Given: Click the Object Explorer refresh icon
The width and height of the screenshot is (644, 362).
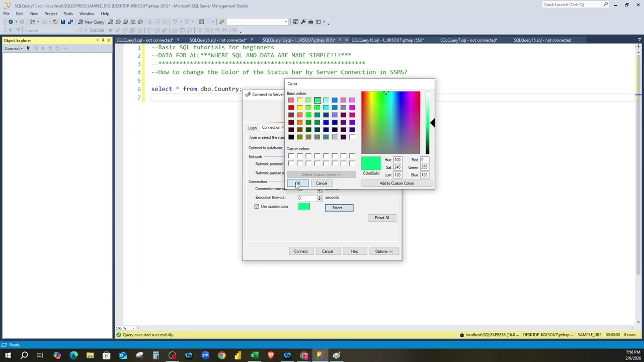Looking at the screenshot, I should click(x=57, y=49).
